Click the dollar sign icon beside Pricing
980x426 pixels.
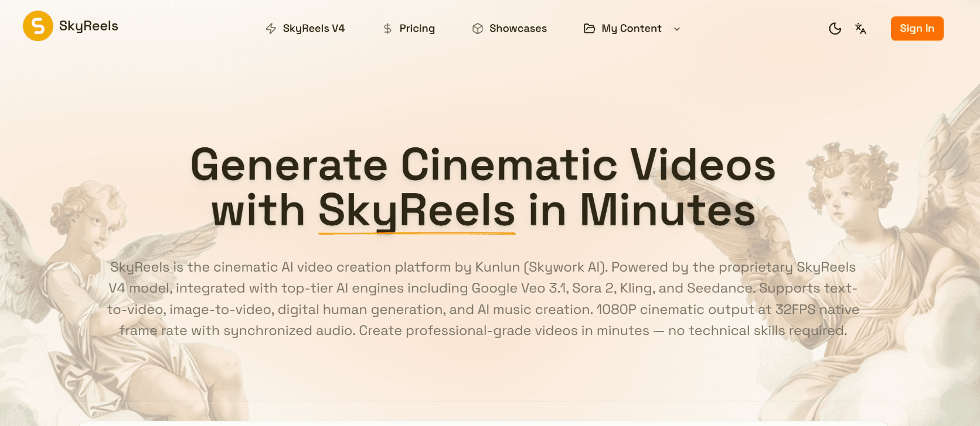[x=387, y=29]
